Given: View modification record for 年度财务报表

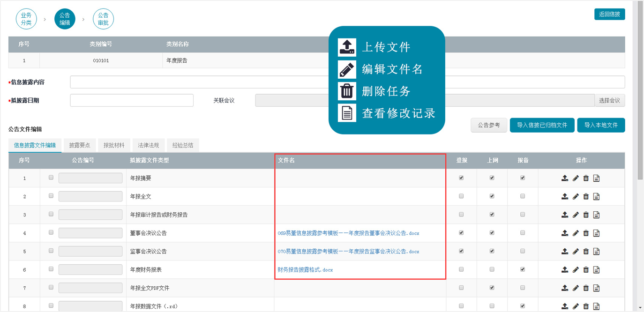Looking at the screenshot, I should pos(596,269).
